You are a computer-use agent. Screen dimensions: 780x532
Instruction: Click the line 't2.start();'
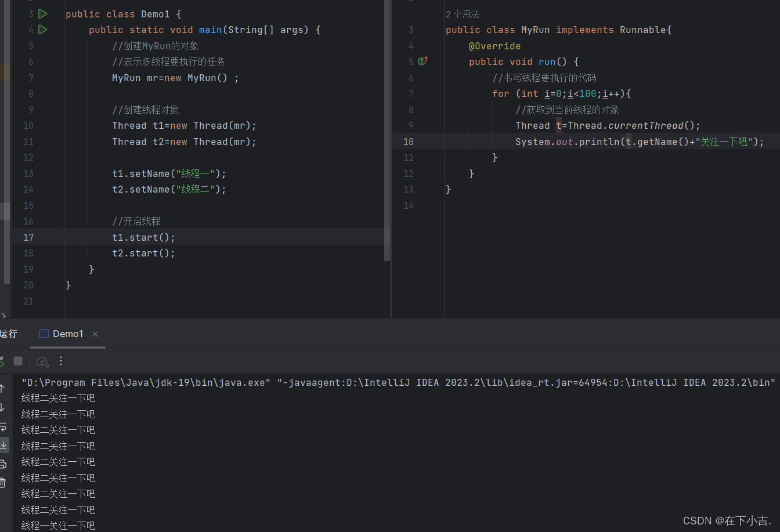pyautogui.click(x=143, y=253)
